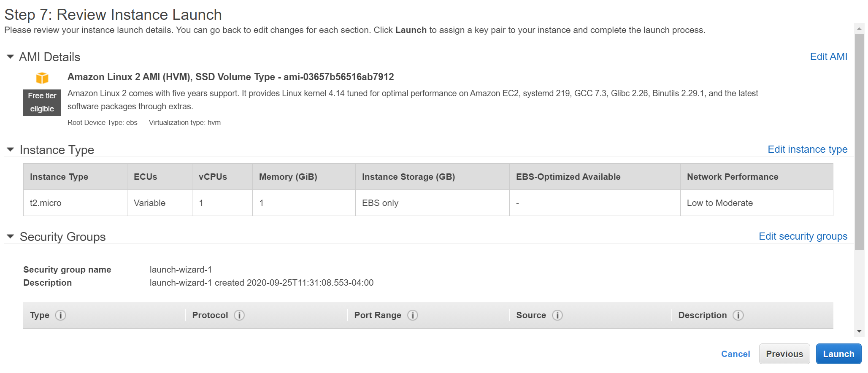Viewport: 868px width, 373px height.
Task: Open Edit security groups
Action: click(803, 236)
